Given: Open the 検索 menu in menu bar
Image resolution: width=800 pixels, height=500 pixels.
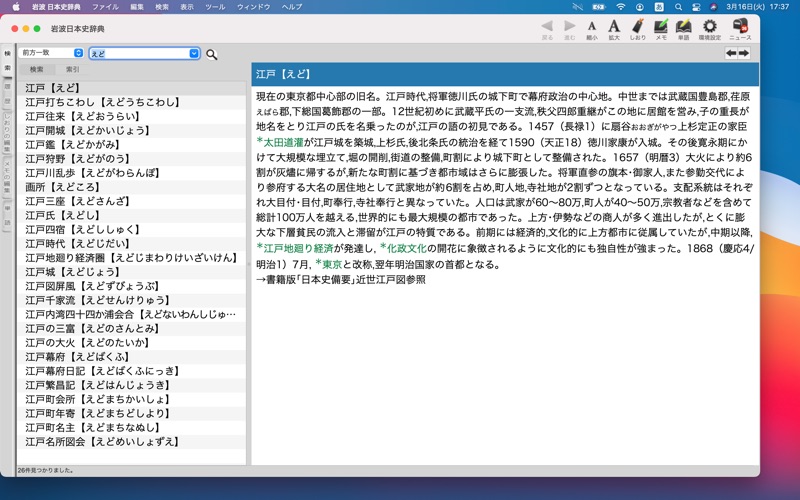Looking at the screenshot, I should click(162, 6).
